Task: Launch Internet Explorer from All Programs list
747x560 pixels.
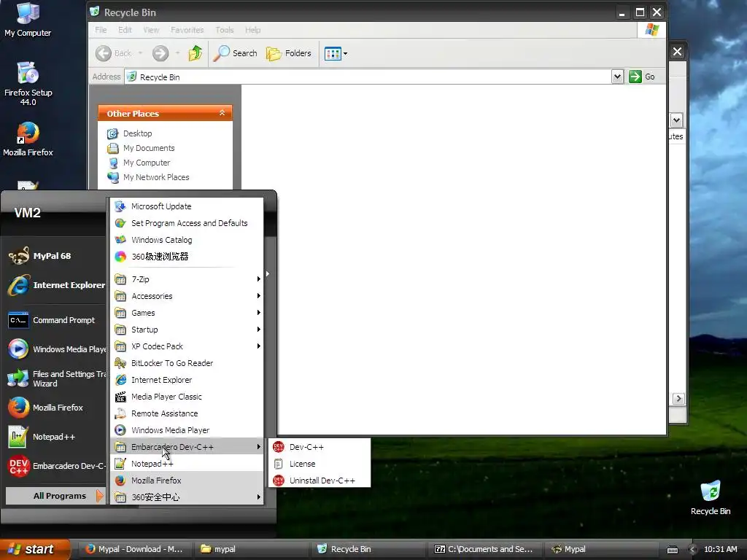Action: coord(187,379)
